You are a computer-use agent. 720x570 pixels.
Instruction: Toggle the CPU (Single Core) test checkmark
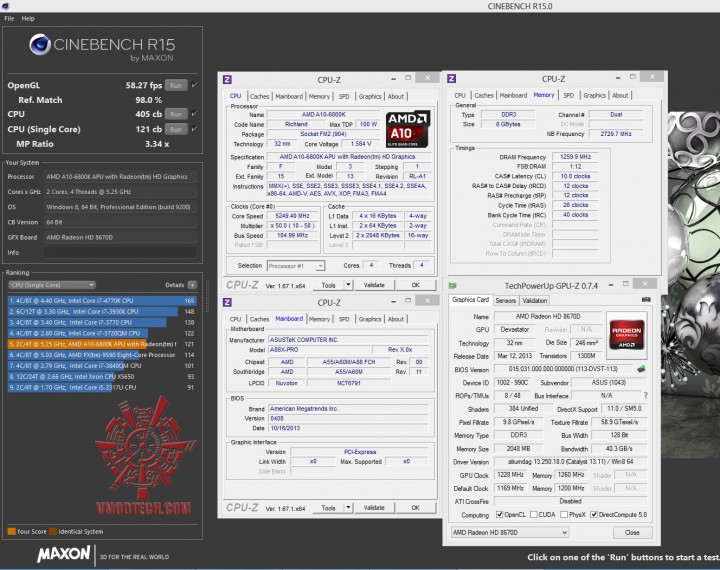click(x=194, y=129)
